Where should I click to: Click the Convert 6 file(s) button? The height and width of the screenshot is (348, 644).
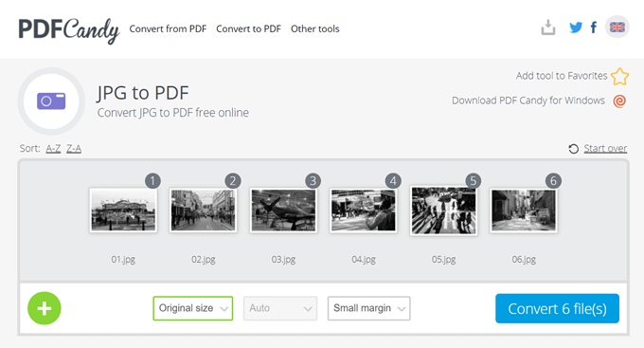(x=557, y=308)
